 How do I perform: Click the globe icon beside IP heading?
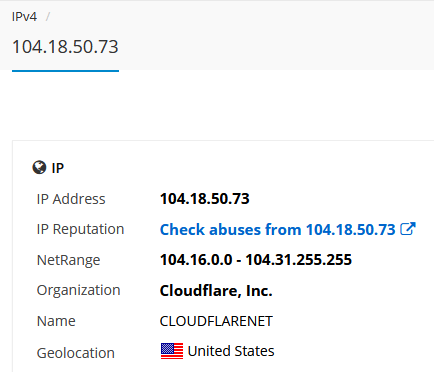39,168
